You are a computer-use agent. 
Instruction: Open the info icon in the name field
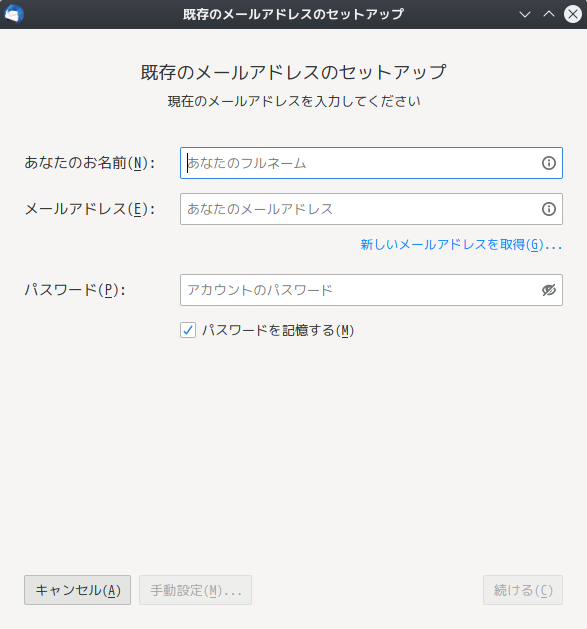(548, 163)
